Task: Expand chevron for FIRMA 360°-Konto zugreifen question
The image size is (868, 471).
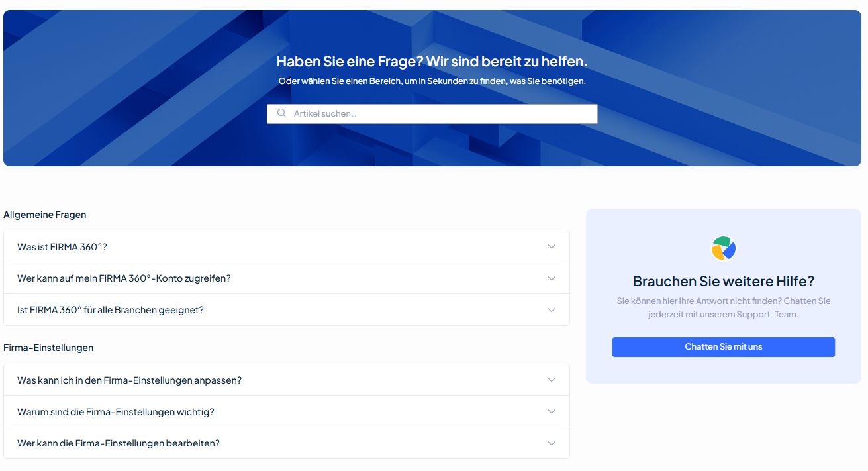Action: (x=551, y=278)
